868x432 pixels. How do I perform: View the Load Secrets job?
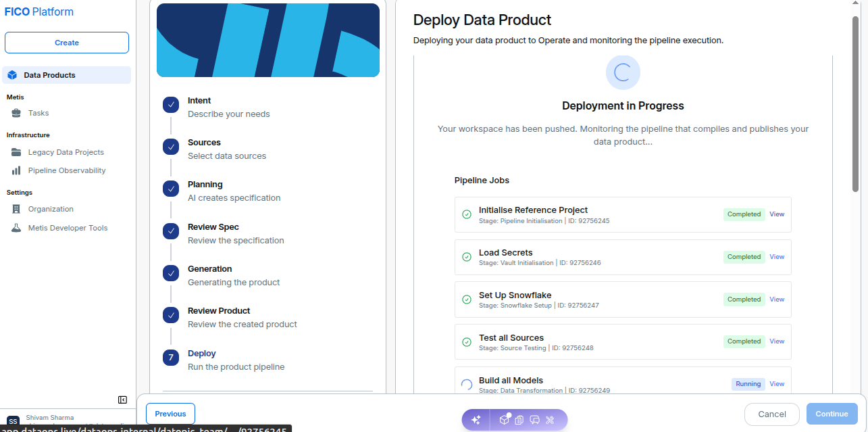tap(777, 257)
